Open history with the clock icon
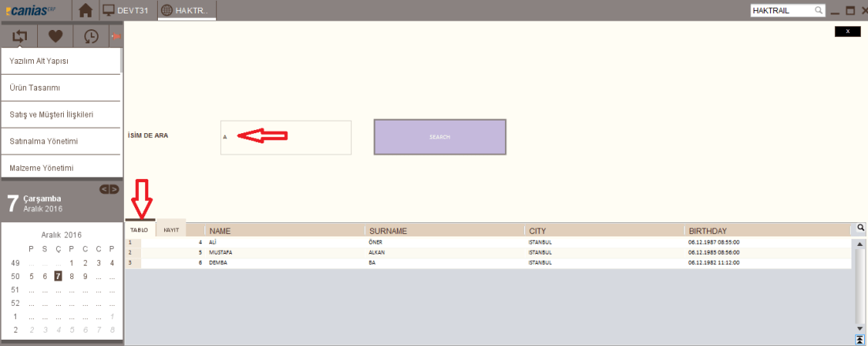 click(x=92, y=36)
